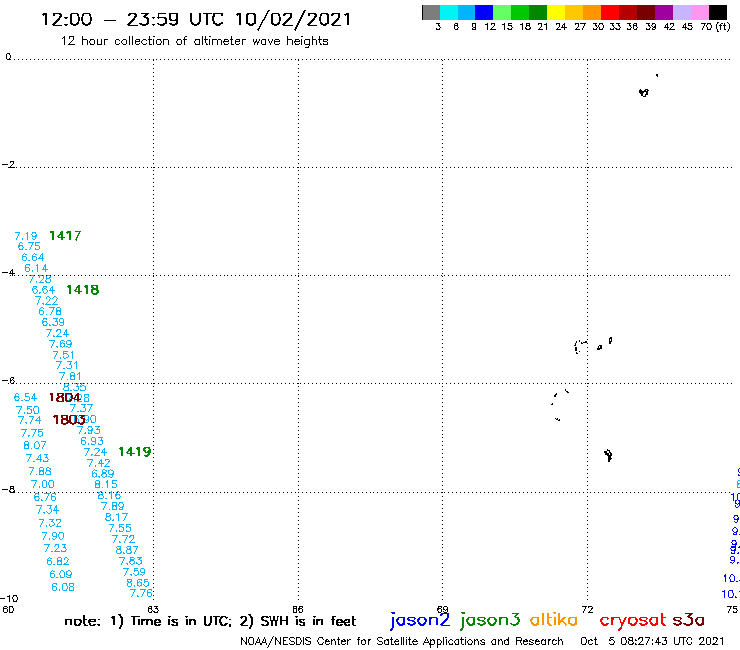
Task: Click the 8.65 wave height value
Action: 138,583
